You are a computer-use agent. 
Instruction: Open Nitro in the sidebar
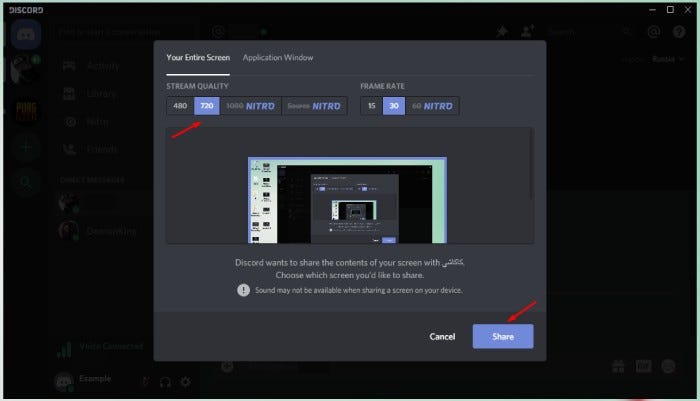[x=87, y=121]
